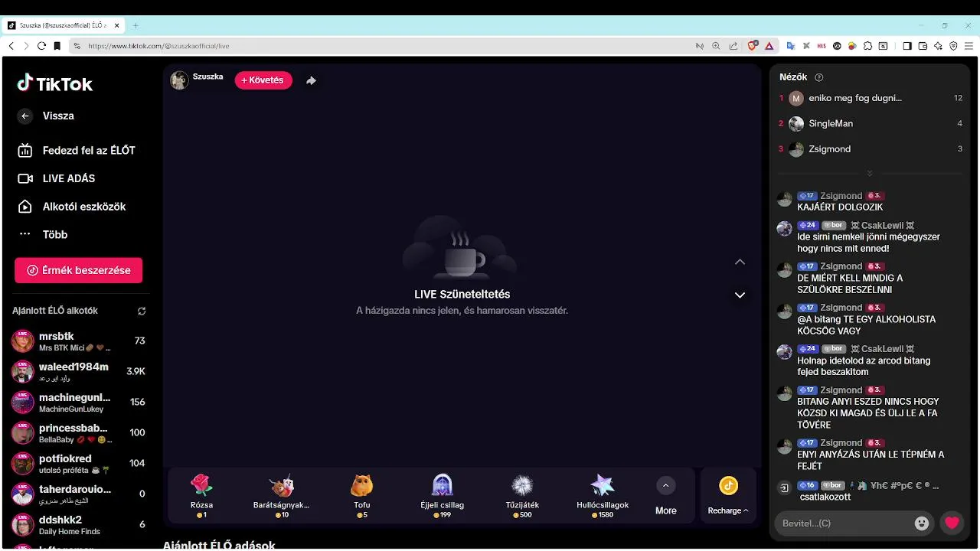Viewport: 980px width, 551px height.
Task: Open a new browser tab
Action: tap(136, 25)
